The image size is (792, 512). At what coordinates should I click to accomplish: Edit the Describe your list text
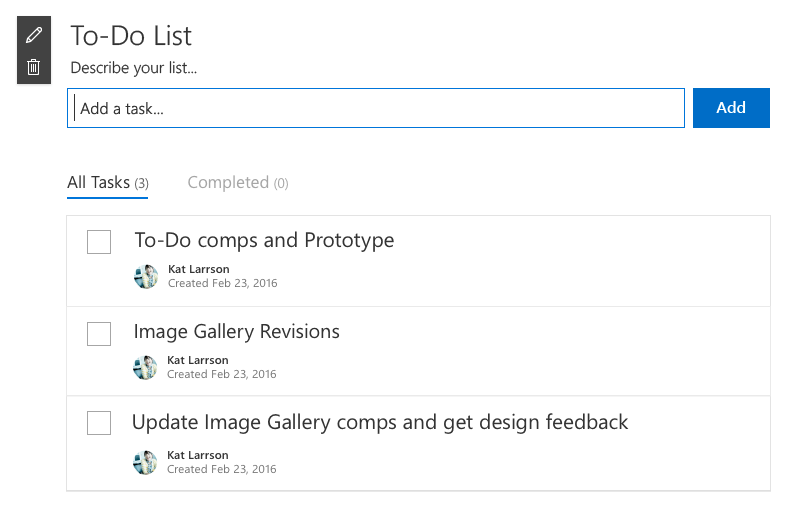133,69
